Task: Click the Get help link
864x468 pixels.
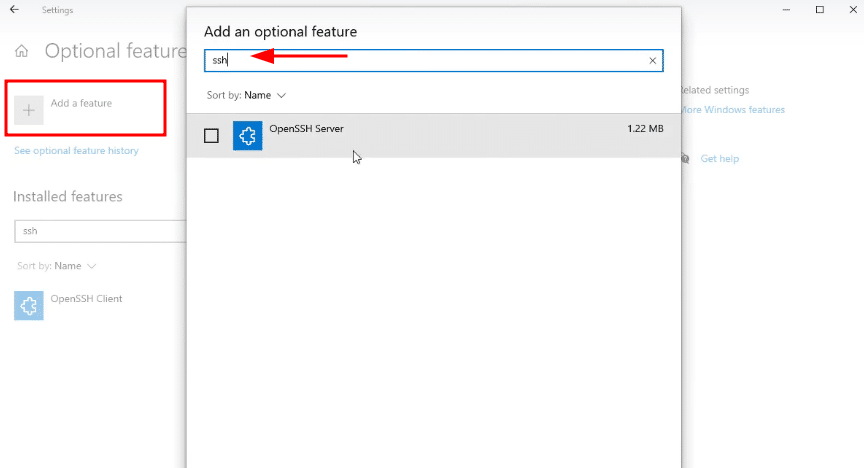Action: tap(719, 159)
